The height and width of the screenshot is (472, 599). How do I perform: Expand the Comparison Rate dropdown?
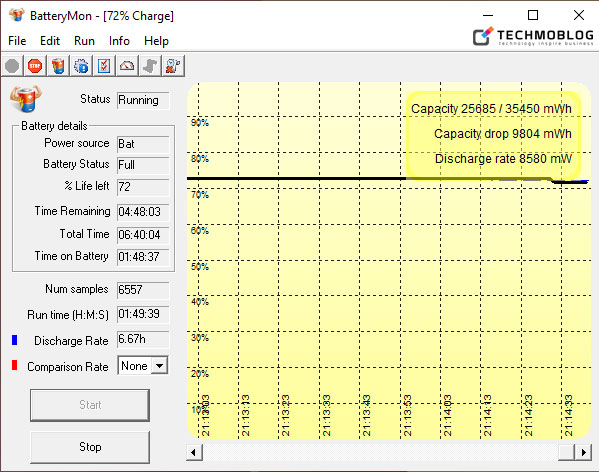tap(159, 366)
